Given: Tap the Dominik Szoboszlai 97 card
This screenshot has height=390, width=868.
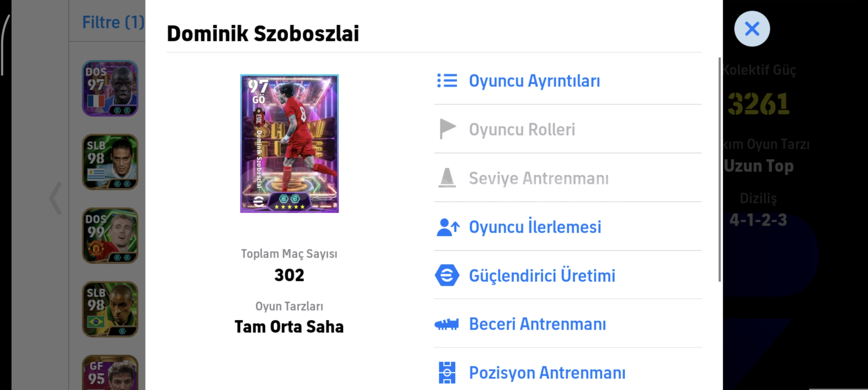Looking at the screenshot, I should tap(289, 143).
